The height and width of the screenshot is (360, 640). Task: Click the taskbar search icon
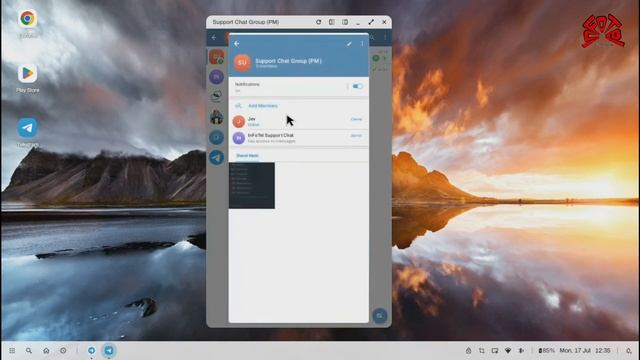coord(29,351)
